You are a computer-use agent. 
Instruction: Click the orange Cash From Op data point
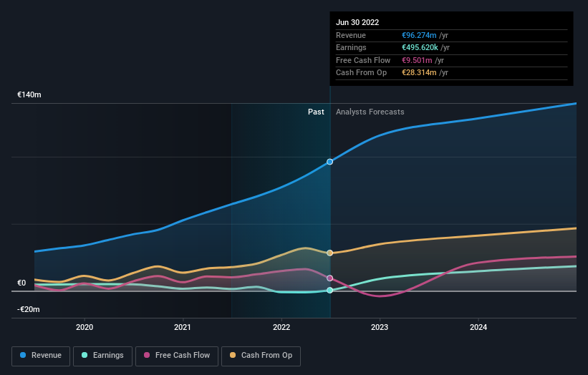click(329, 253)
